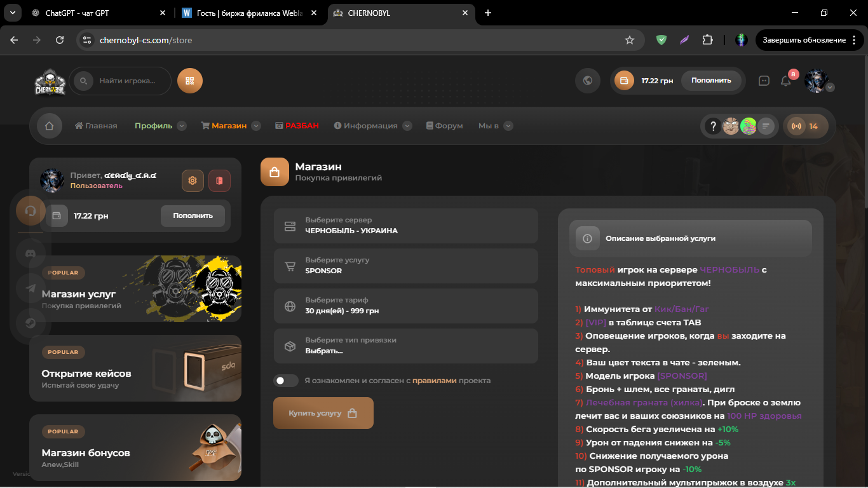Image resolution: width=868 pixels, height=488 pixels.
Task: Open the Магазин бонусов card
Action: 135,448
